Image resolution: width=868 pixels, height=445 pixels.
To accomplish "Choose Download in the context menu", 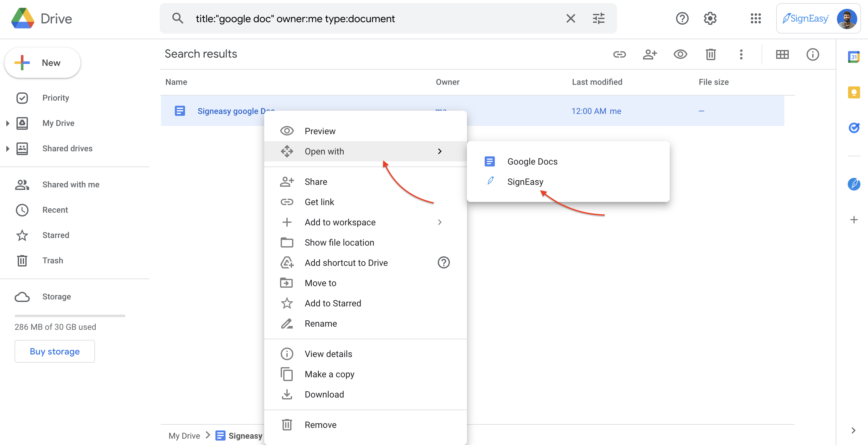I will (365, 394).
